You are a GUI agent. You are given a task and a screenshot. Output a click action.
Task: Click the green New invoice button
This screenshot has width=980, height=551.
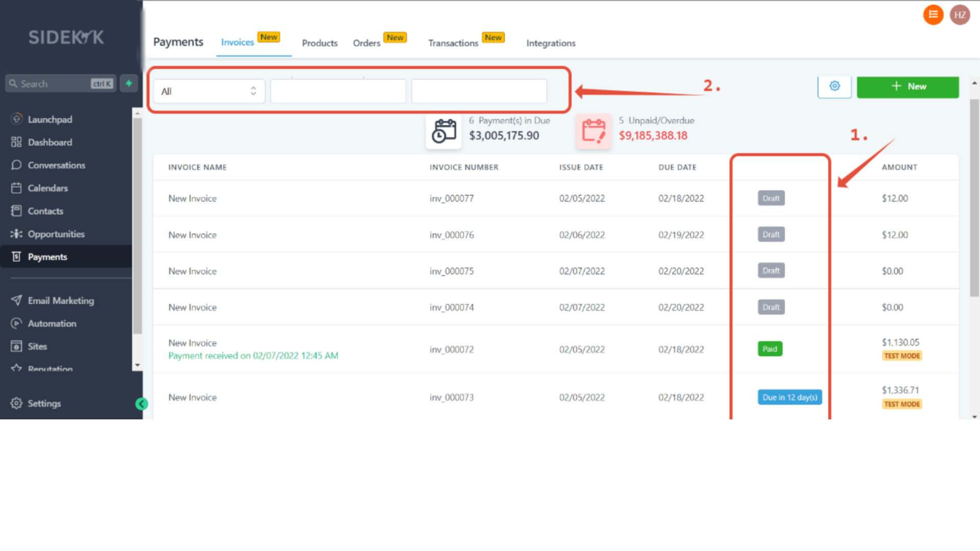(x=908, y=87)
